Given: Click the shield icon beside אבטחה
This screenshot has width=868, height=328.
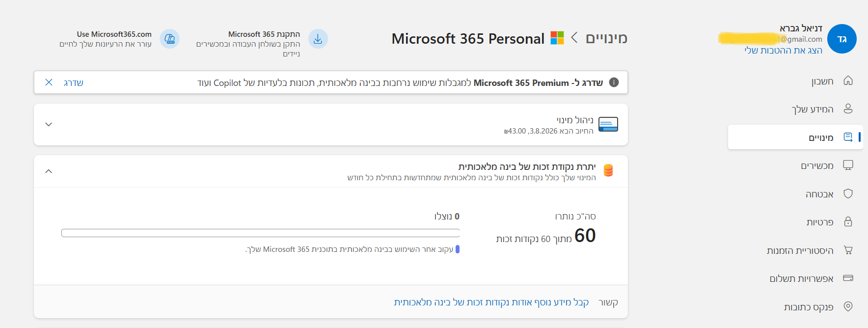Looking at the screenshot, I should (848, 193).
